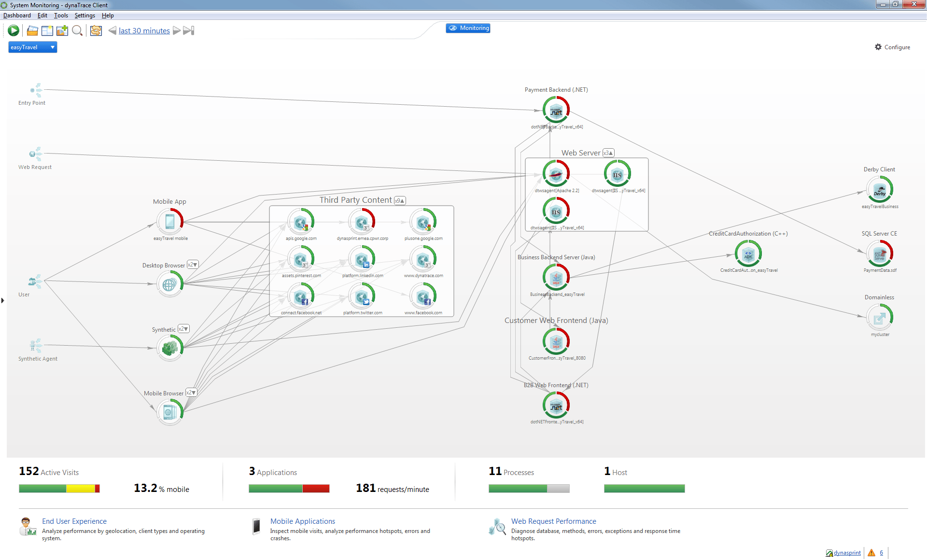
Task: Open the folder icon in the toolbar
Action: pyautogui.click(x=32, y=30)
